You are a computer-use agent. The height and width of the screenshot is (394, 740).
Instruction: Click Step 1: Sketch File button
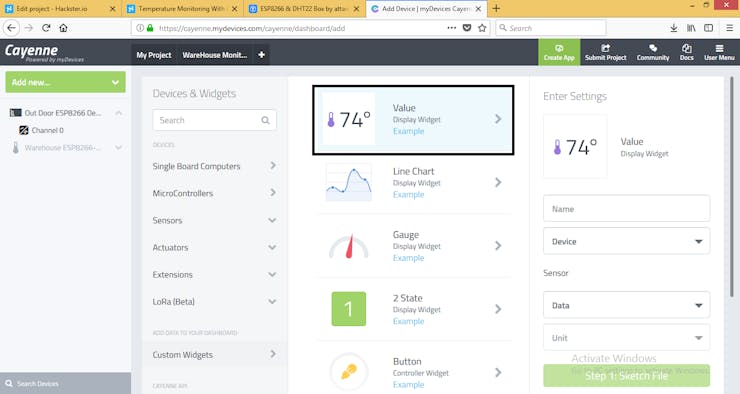click(x=626, y=376)
